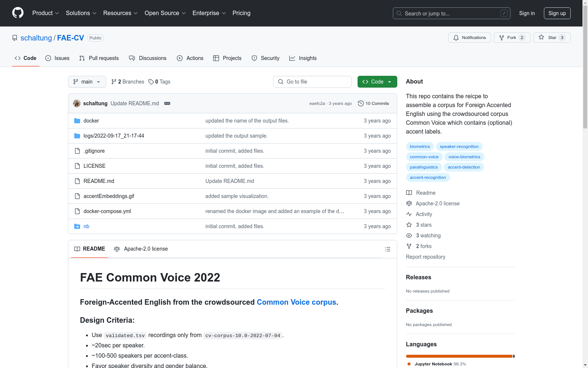Viewport: 588px width, 368px height.
Task: Open the Pull requests tab
Action: tap(99, 58)
